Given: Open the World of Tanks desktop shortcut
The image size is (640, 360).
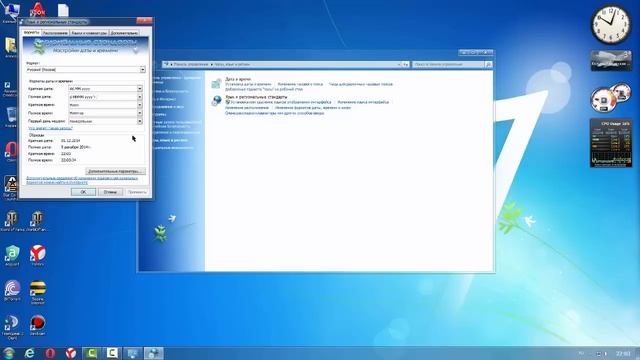Looking at the screenshot, I should click(11, 220).
